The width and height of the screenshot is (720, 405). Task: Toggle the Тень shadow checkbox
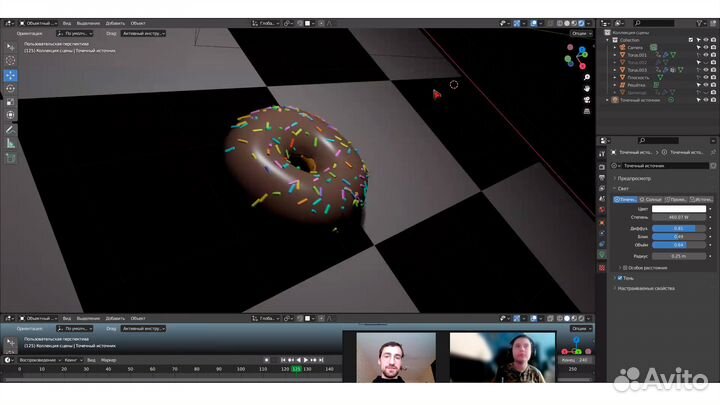tap(619, 278)
